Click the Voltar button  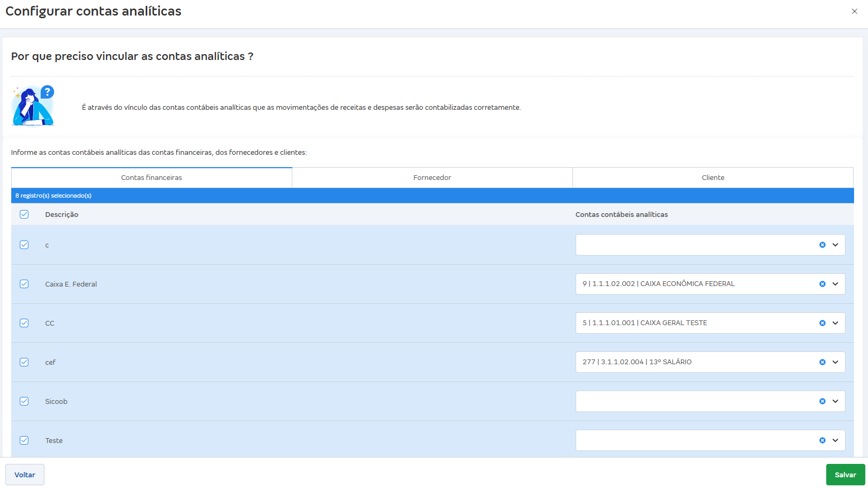pyautogui.click(x=25, y=475)
